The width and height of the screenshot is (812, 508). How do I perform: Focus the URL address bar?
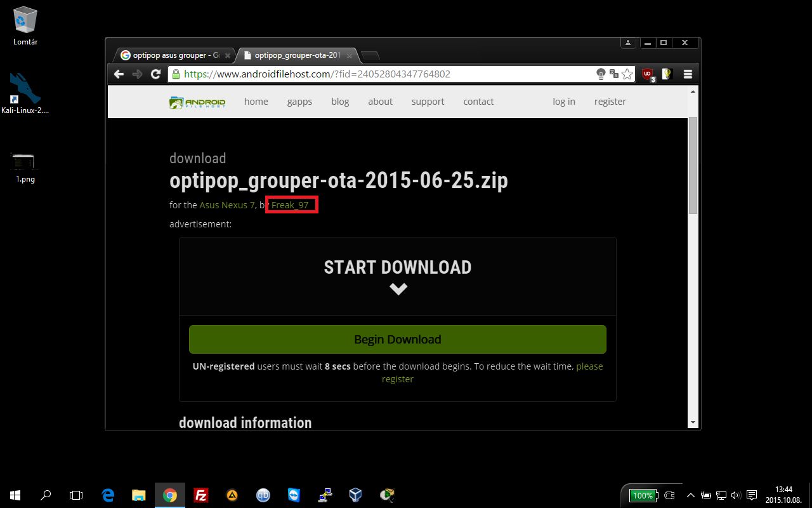[381, 74]
